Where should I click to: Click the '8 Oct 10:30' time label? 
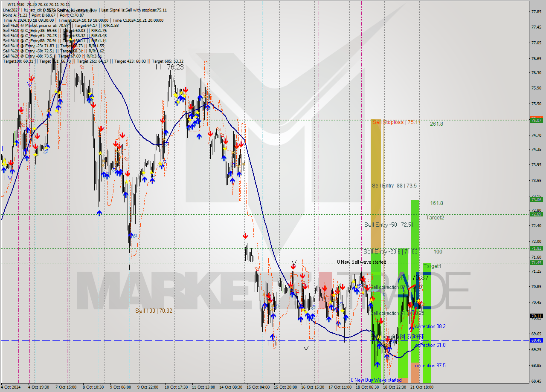click(x=93, y=387)
